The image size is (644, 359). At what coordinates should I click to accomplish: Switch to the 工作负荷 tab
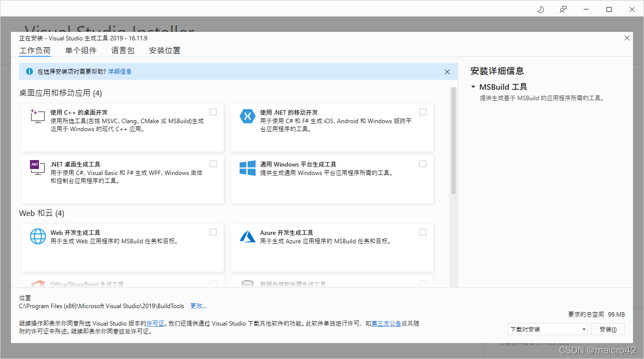tap(35, 50)
